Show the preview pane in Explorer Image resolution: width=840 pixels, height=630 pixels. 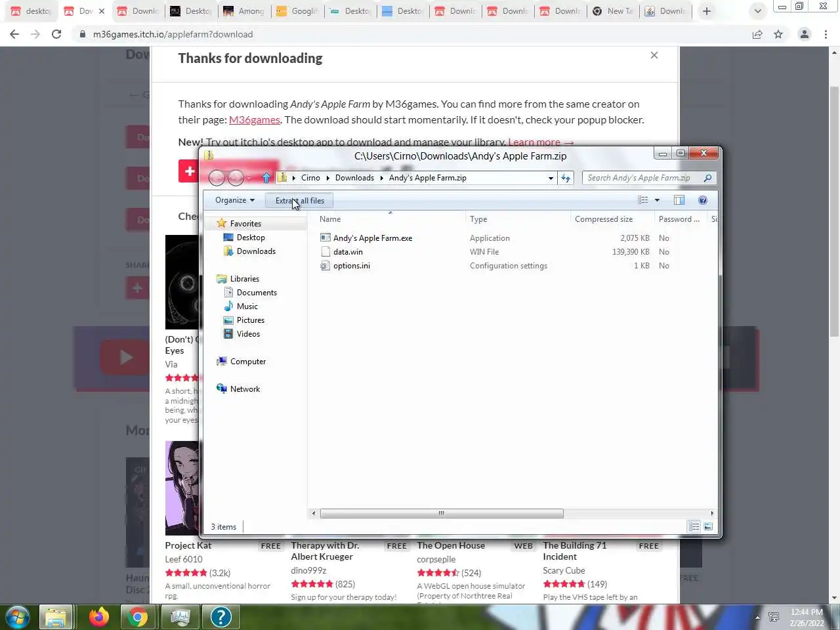[x=679, y=200]
